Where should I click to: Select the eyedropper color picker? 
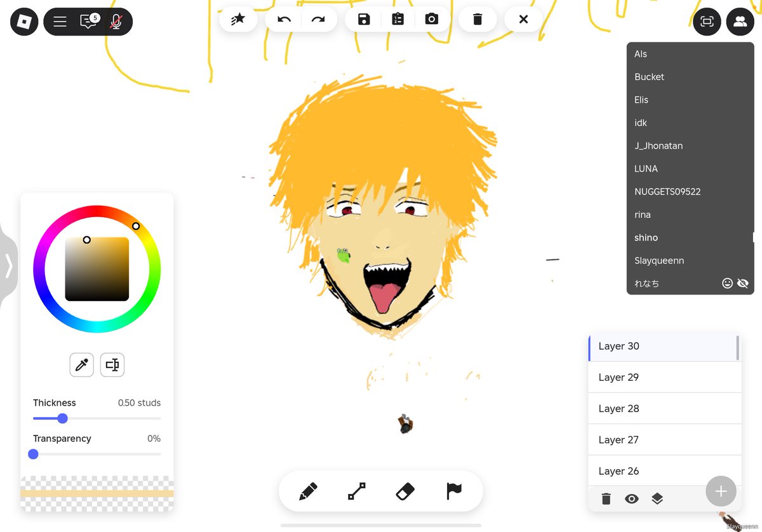81,365
